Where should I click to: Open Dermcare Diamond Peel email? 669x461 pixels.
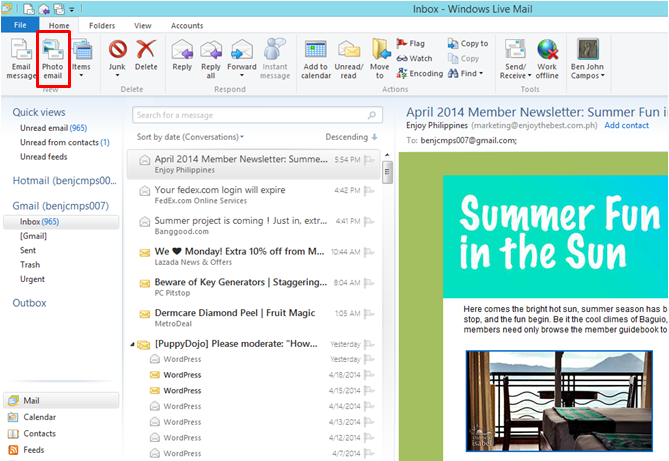[x=254, y=318]
